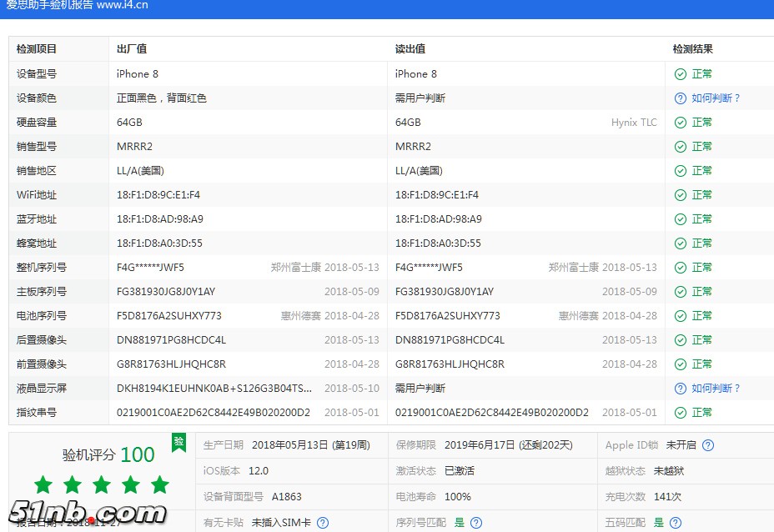
Task: Click the help icon in the 设备颜色 row
Action: tap(681, 98)
